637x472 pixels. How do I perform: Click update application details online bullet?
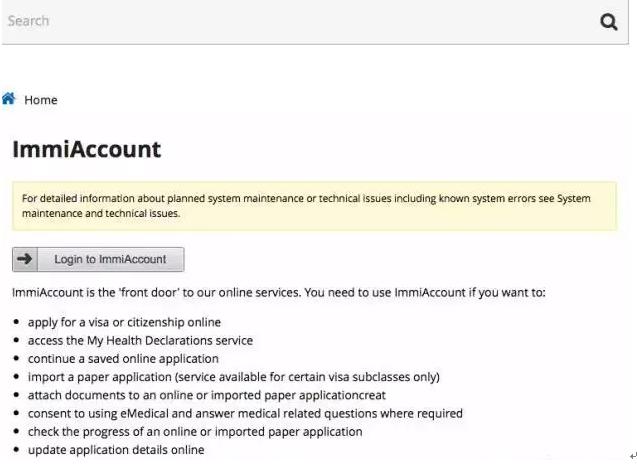(116, 450)
